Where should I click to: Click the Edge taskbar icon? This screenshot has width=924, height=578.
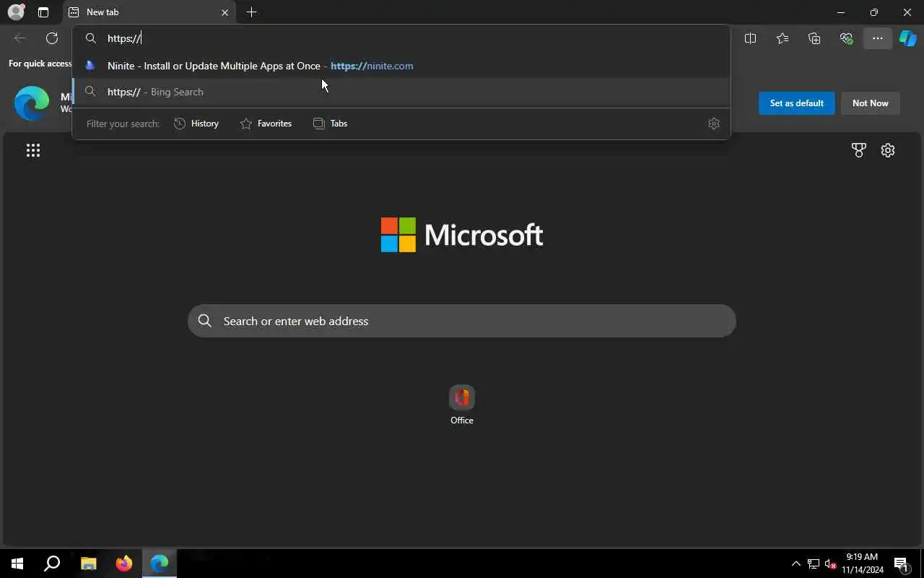(159, 564)
